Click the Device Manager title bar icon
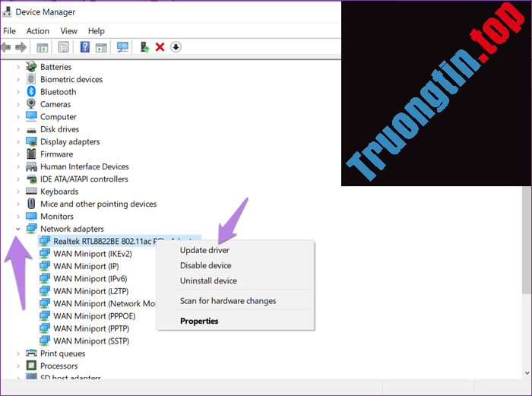This screenshot has width=532, height=396. (6, 12)
